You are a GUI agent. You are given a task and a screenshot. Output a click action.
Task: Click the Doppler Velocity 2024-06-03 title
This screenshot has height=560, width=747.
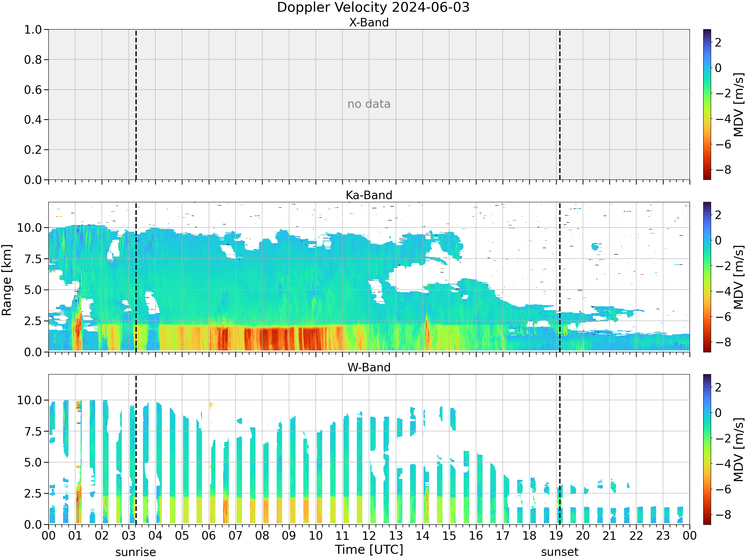(373, 7)
